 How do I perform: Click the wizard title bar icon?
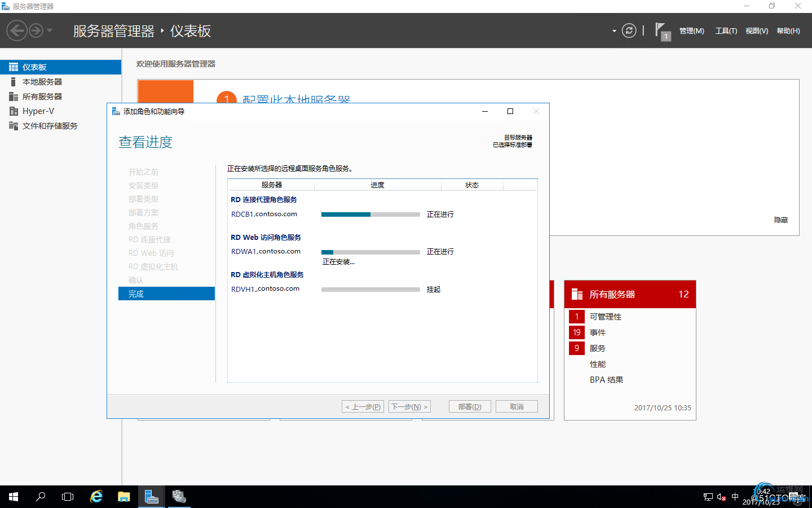tap(116, 111)
